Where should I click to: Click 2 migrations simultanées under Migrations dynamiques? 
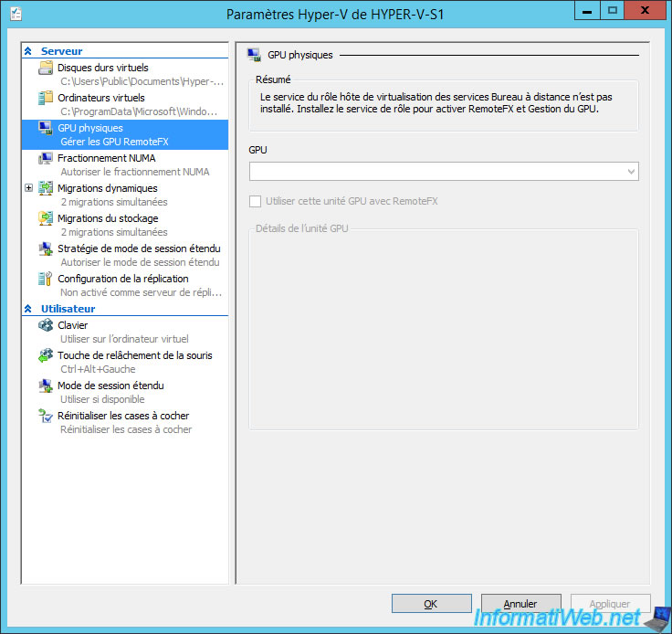pos(114,202)
